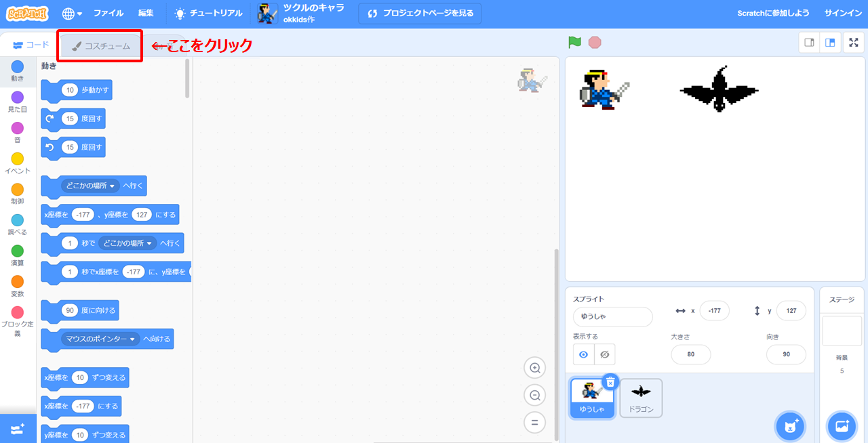Click the Scratchに参加しよう link
Viewport: 868px width, 443px height.
click(x=773, y=13)
